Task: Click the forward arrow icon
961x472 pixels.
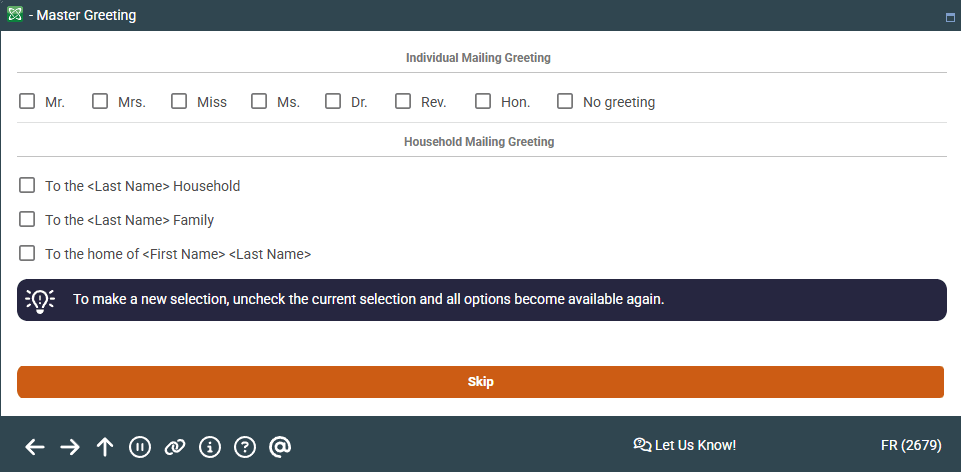Action: click(x=70, y=447)
